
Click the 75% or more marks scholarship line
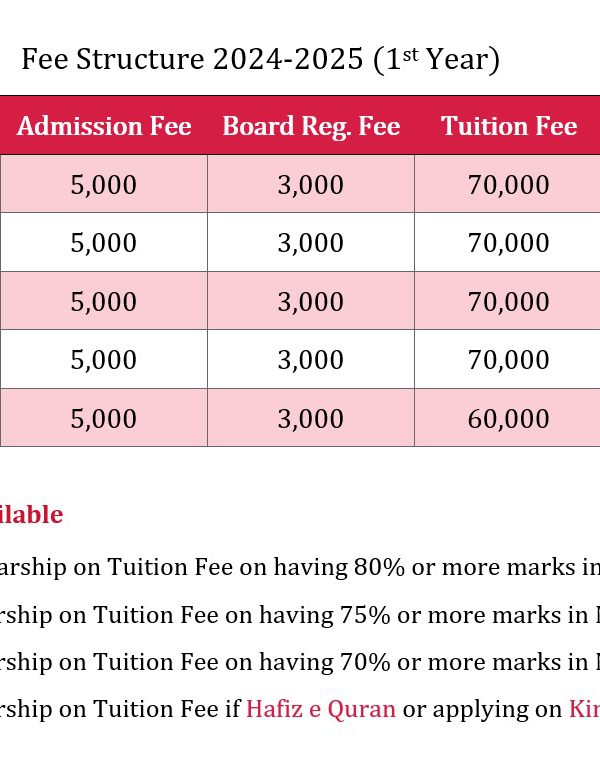coord(300,615)
